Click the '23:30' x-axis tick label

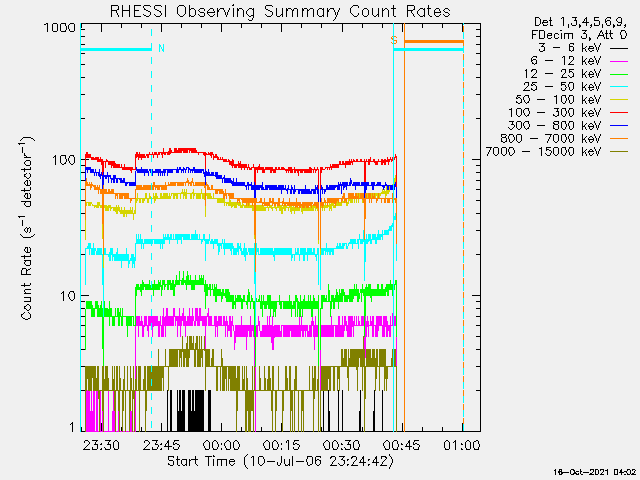101,445
